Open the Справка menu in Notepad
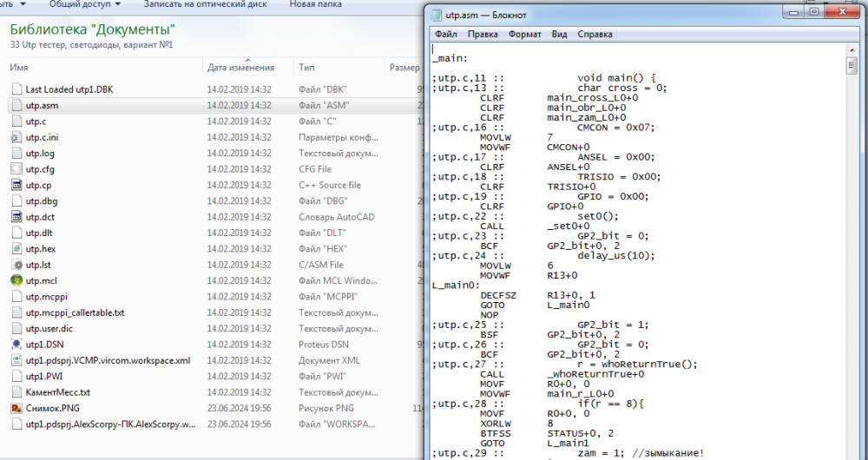The height and width of the screenshot is (460, 868). click(x=595, y=35)
